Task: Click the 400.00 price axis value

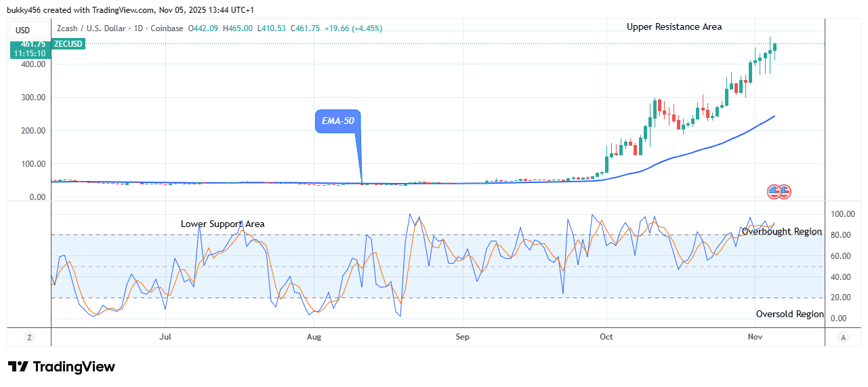Action: point(33,64)
